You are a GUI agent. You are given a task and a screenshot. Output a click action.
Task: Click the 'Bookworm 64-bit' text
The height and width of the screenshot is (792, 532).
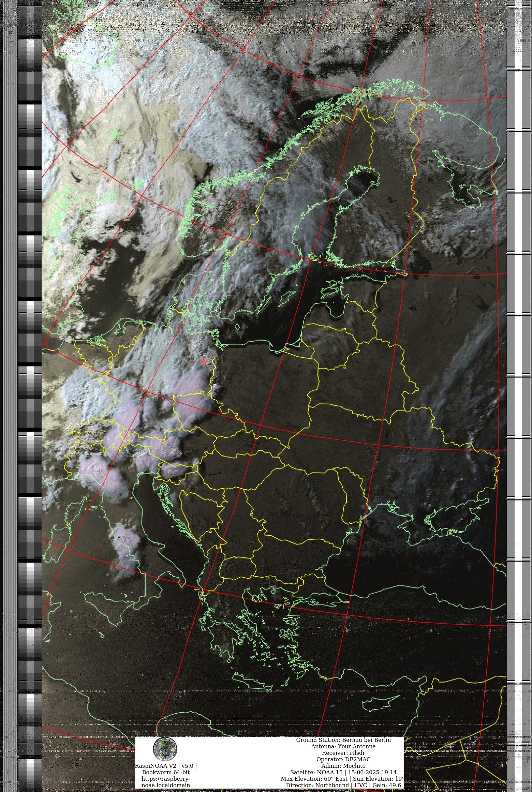tap(166, 772)
